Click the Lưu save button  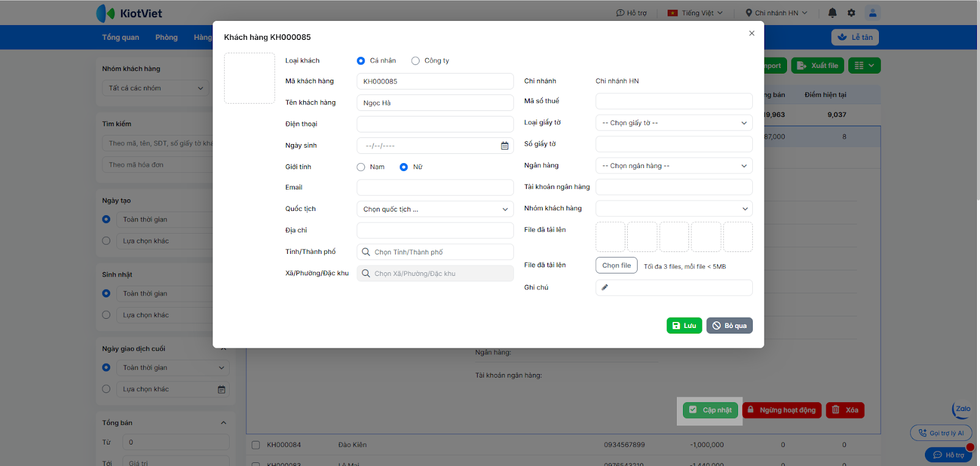point(684,326)
